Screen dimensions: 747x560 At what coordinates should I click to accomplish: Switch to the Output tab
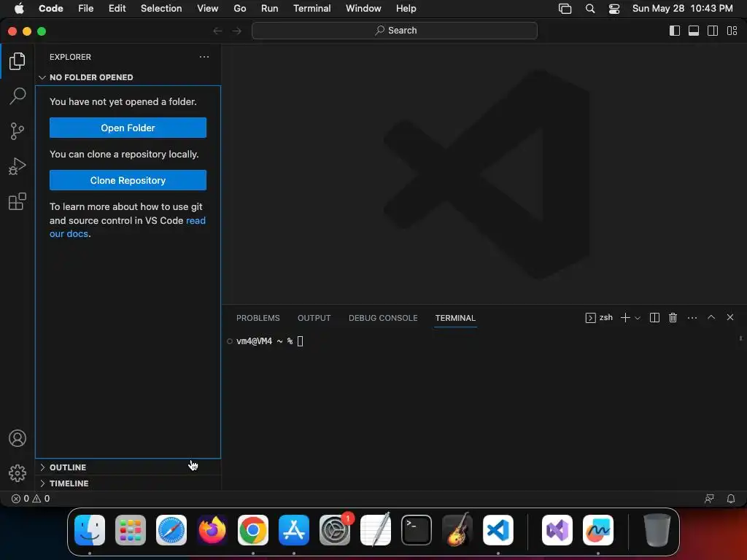[x=314, y=318]
